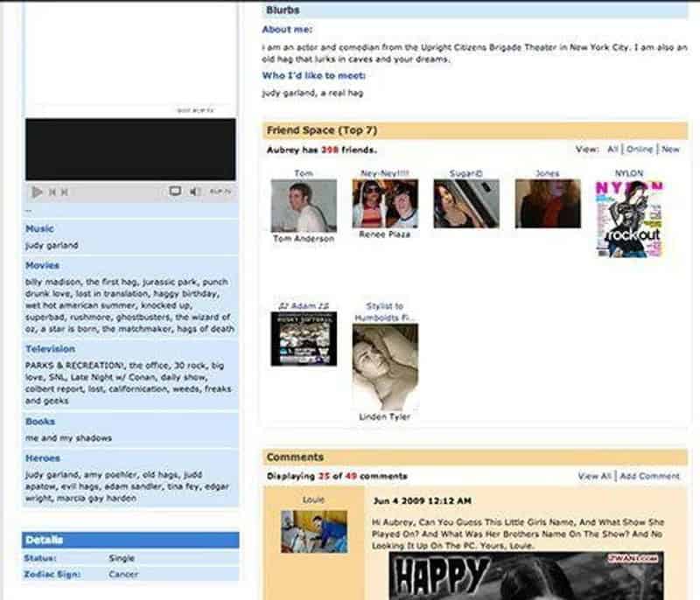Click the Add Comment link
Viewport: 700px width, 600px height.
point(649,476)
